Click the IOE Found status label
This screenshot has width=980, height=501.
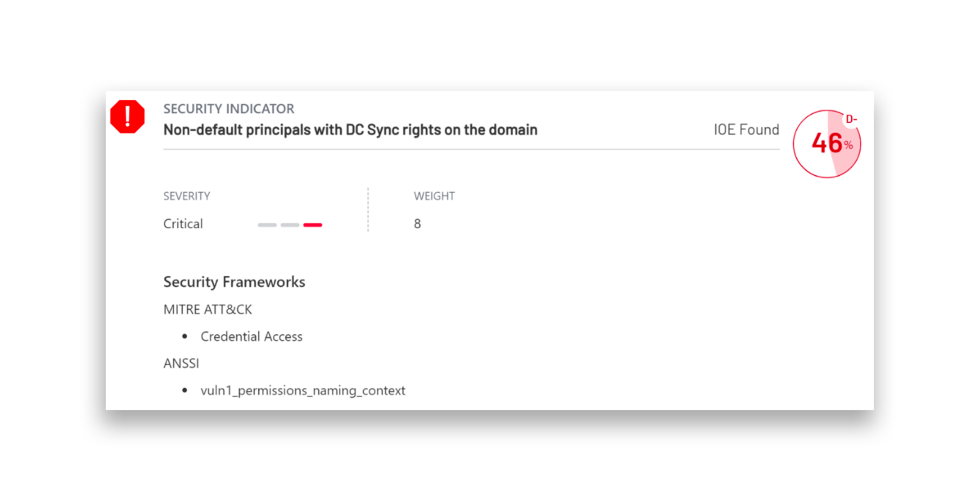coord(746,129)
